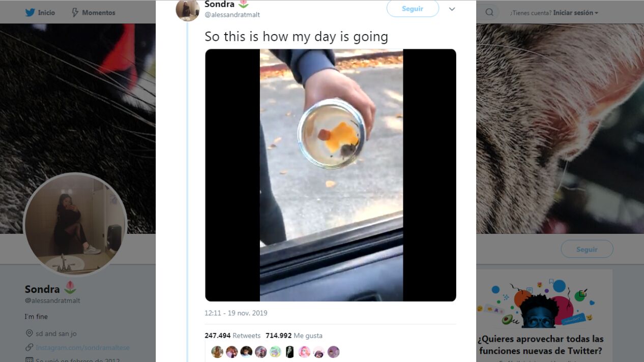644x362 pixels.
Task: Click Sondra's small avatar in tweet header
Action: 187,10
